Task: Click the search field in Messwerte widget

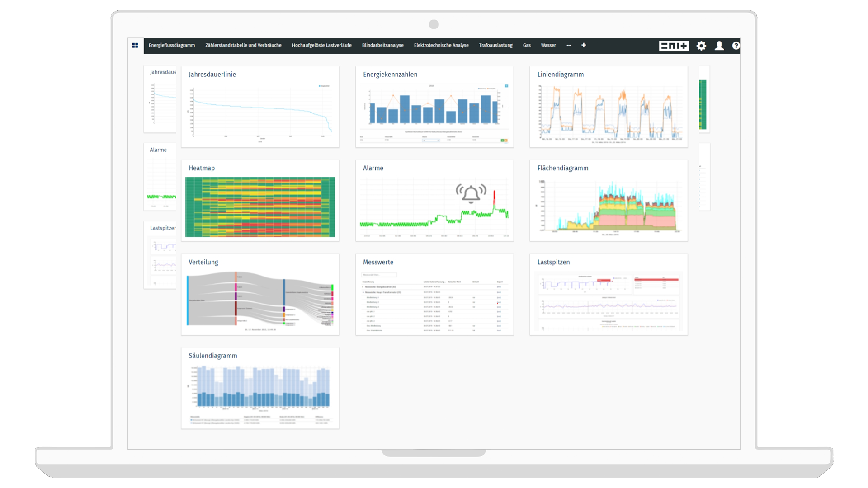Action: coord(379,275)
